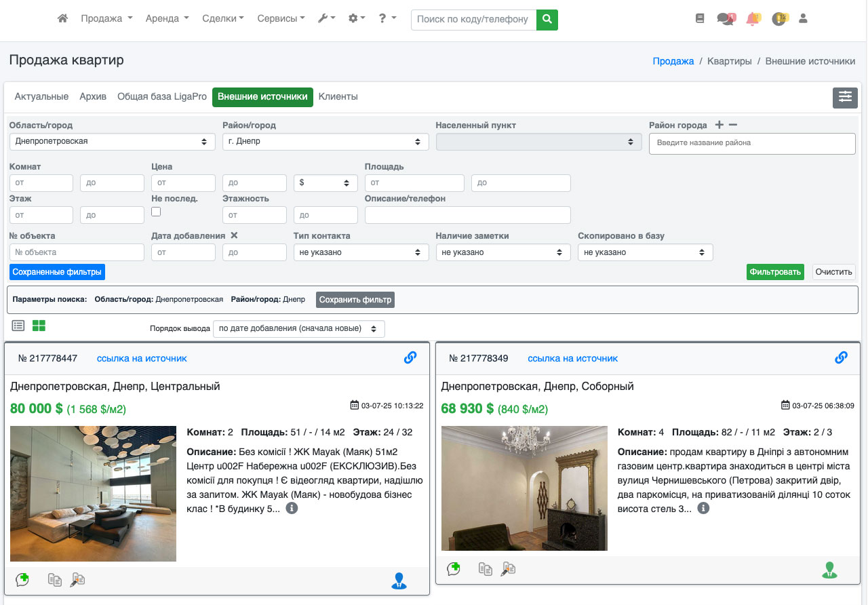Clear date added with the X icon

click(x=234, y=235)
